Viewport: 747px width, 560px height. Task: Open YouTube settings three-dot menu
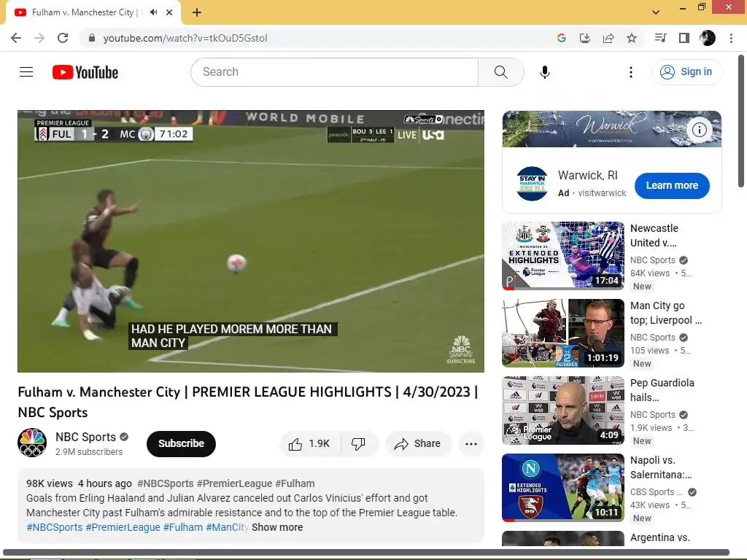[631, 72]
